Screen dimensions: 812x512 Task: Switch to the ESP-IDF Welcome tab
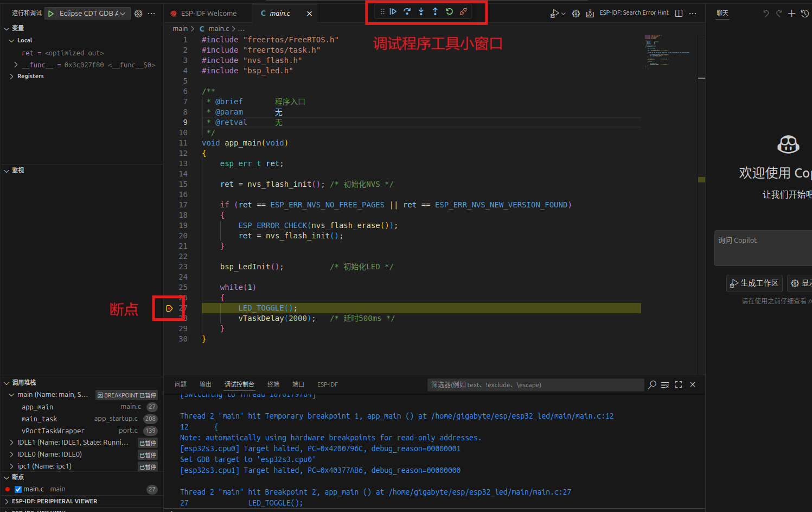click(x=208, y=12)
